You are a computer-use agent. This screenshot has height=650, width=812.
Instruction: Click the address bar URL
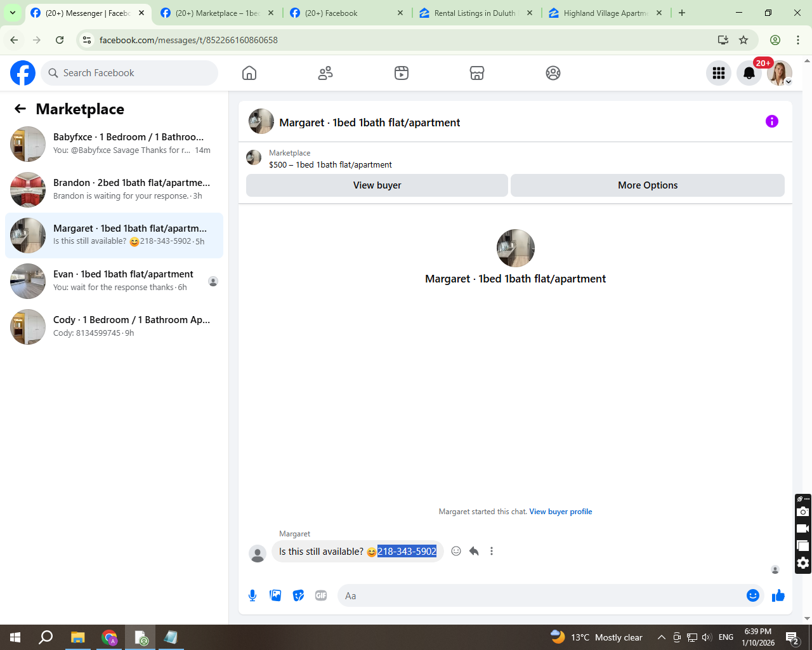(x=189, y=40)
